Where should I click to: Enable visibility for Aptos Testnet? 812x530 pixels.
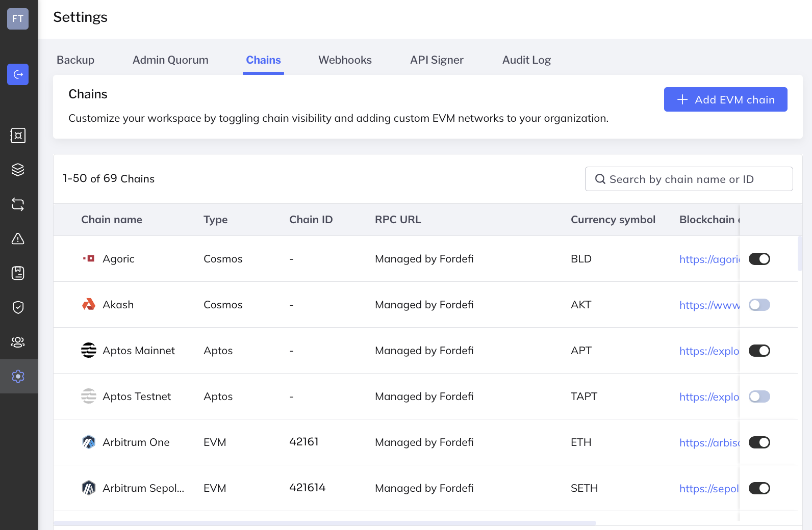click(x=759, y=396)
